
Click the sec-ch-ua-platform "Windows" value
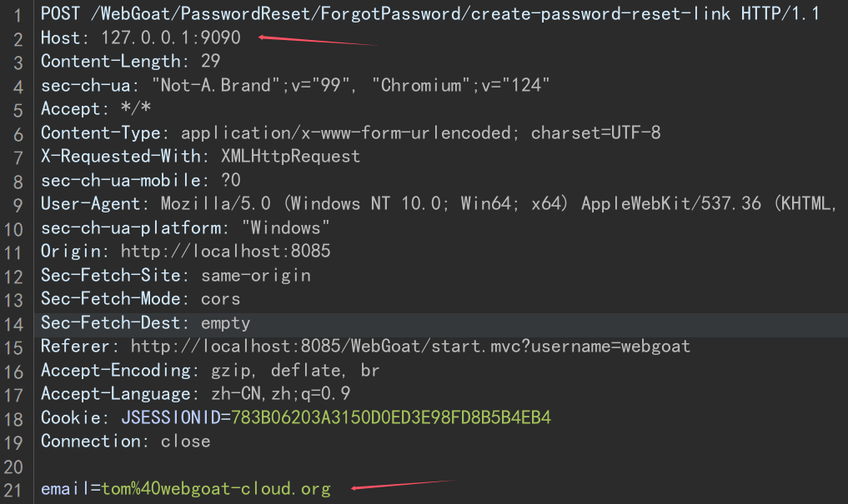click(x=285, y=227)
